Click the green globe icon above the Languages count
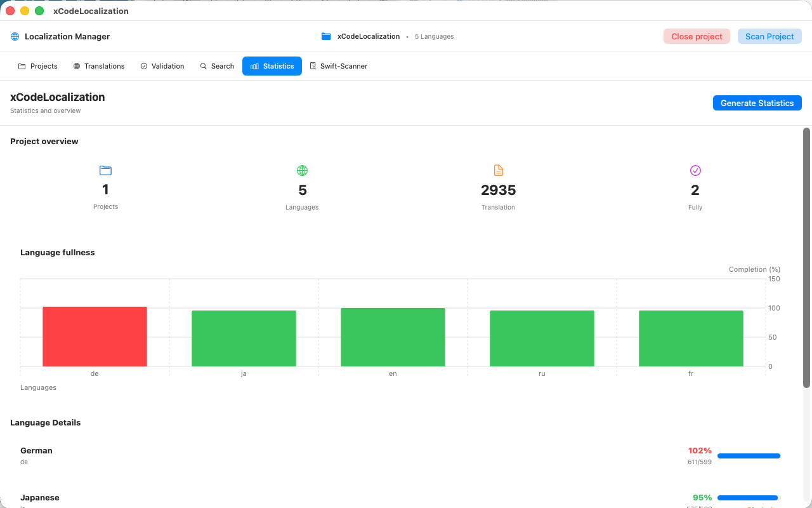Screen dimensions: 812x508 click(302, 170)
